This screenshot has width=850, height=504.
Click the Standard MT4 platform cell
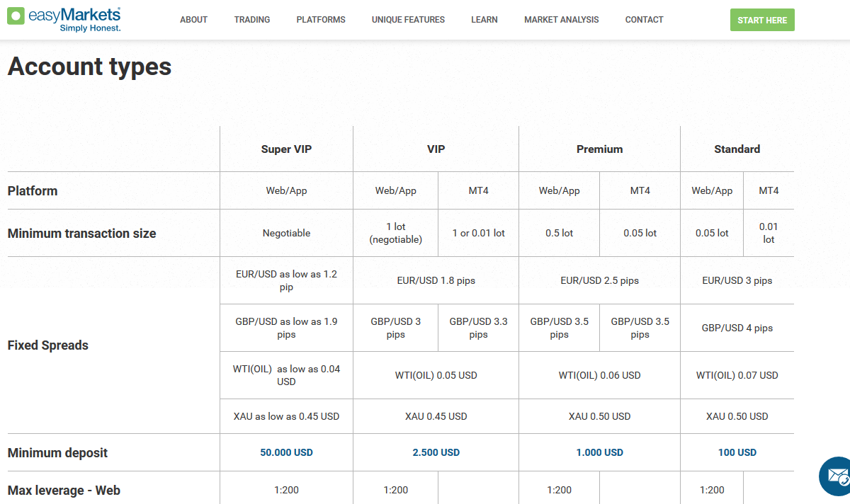click(769, 190)
